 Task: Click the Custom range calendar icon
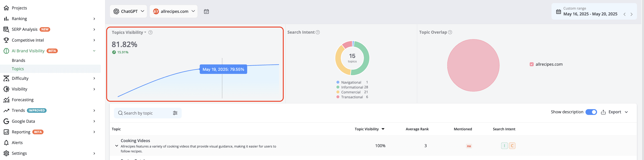(559, 12)
